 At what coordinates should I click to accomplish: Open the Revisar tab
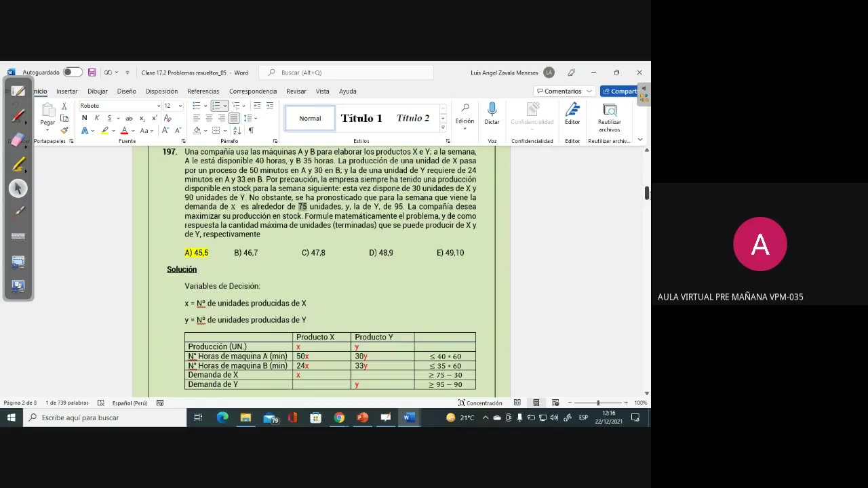pos(296,91)
